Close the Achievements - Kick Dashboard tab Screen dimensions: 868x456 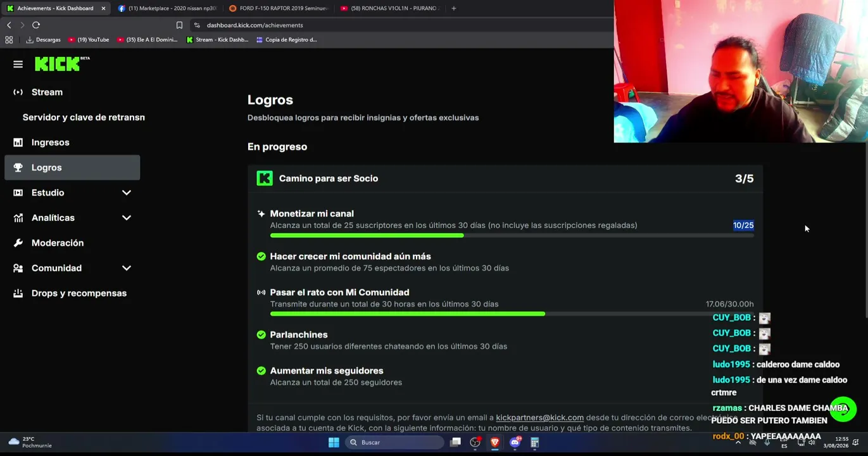click(x=103, y=8)
